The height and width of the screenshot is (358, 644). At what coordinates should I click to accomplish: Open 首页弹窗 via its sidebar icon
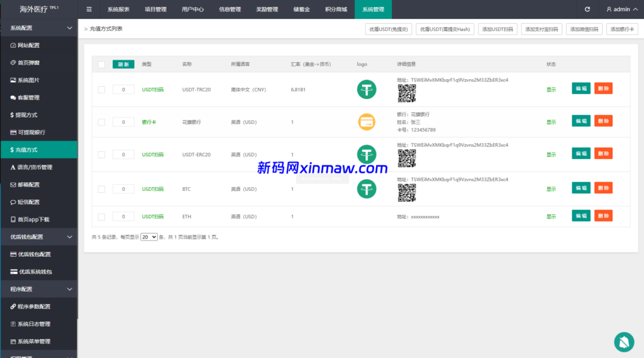tap(13, 63)
